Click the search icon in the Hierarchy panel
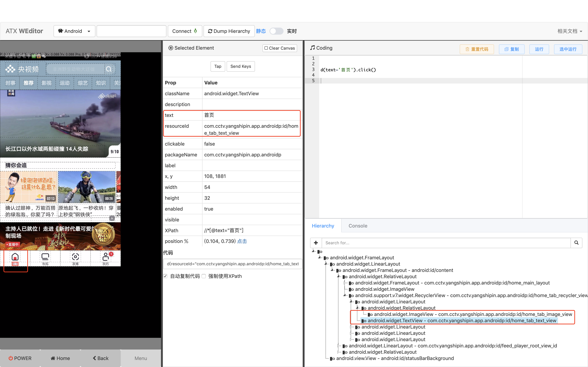This screenshot has height=367, width=588. tap(577, 243)
